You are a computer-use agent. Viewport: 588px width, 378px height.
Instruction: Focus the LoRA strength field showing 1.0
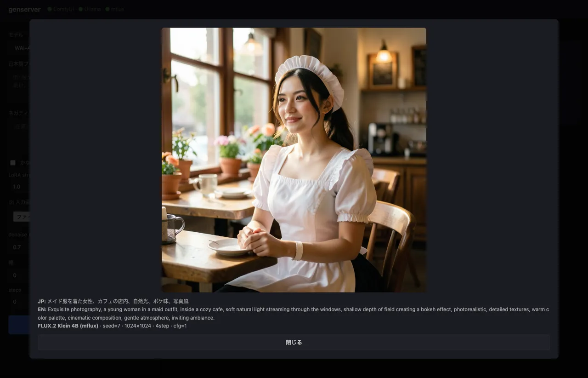(x=19, y=187)
